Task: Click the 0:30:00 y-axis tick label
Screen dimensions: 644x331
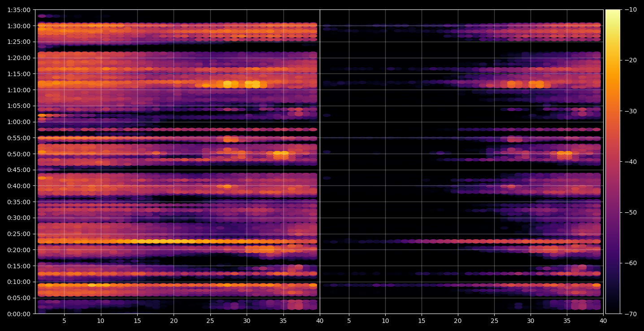Action: [19, 218]
